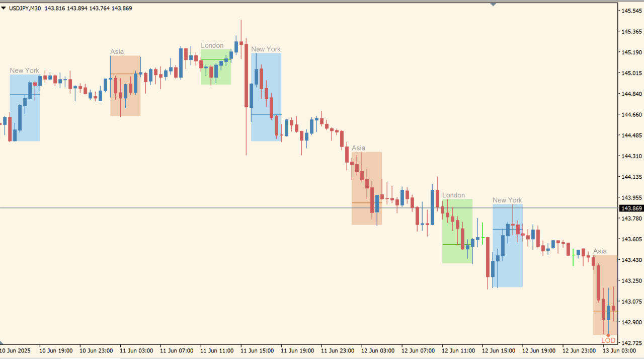Click the 143.430 price axis label
Viewport: 644px width, 359px height.
click(x=631, y=260)
